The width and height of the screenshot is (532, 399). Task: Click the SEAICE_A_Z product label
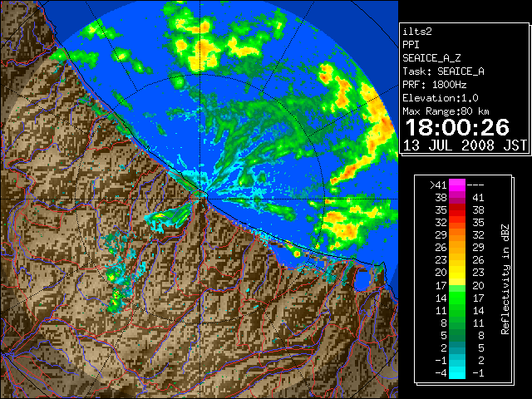431,58
